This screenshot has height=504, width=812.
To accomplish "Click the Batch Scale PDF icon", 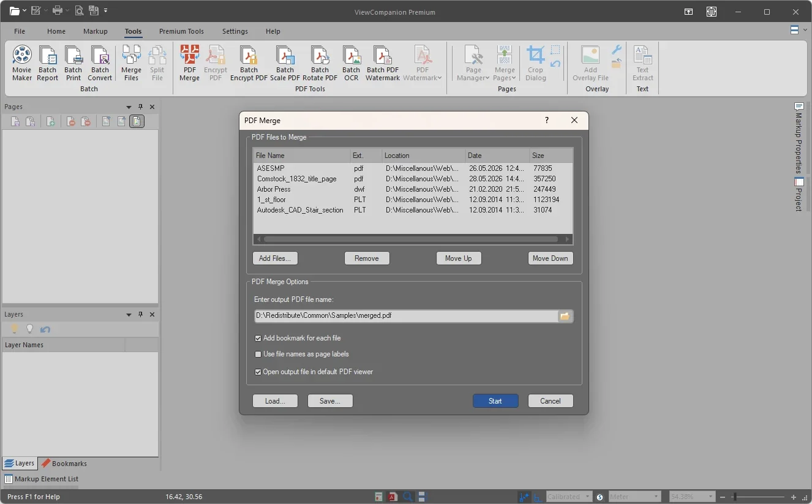I will 285,64.
